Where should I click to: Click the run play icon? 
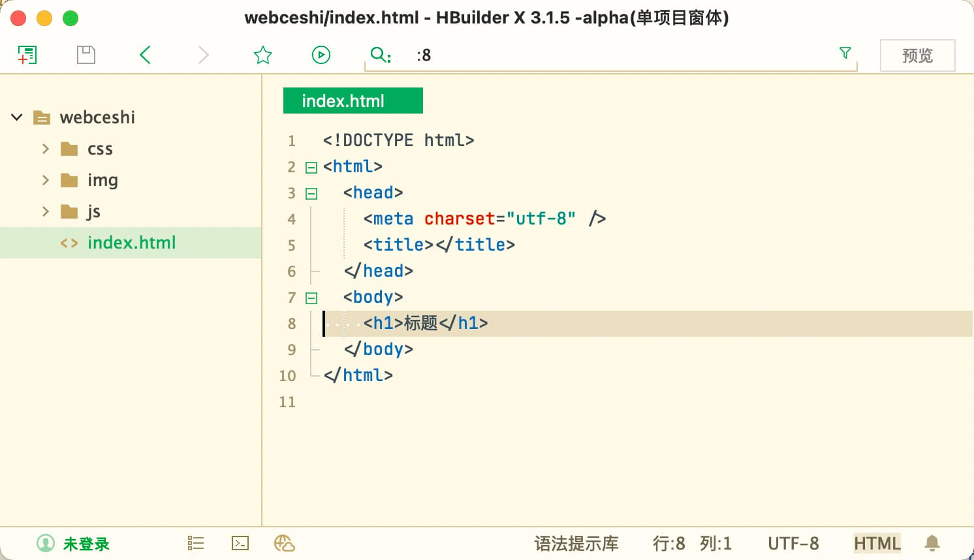coord(321,55)
